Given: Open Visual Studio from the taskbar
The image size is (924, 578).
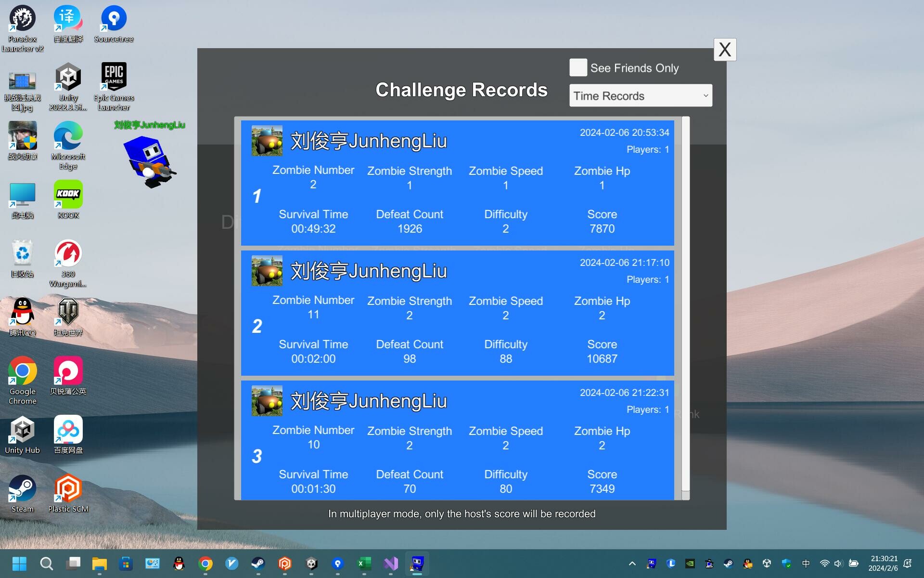Looking at the screenshot, I should (x=391, y=564).
